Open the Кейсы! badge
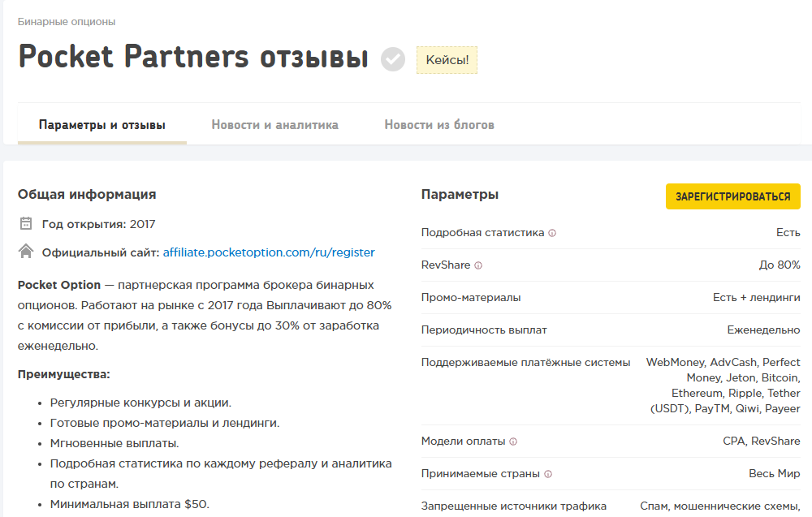Viewport: 812px width, 517px height. pos(447,60)
